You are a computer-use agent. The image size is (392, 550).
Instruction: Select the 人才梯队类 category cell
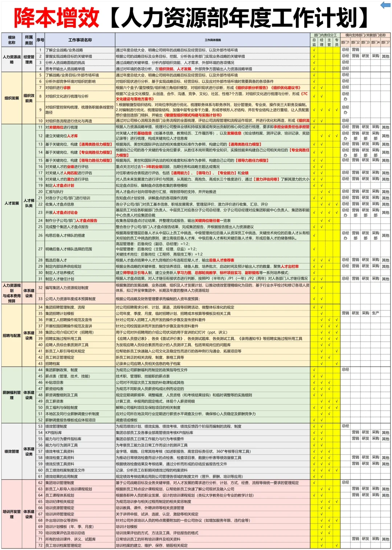click(x=29, y=203)
